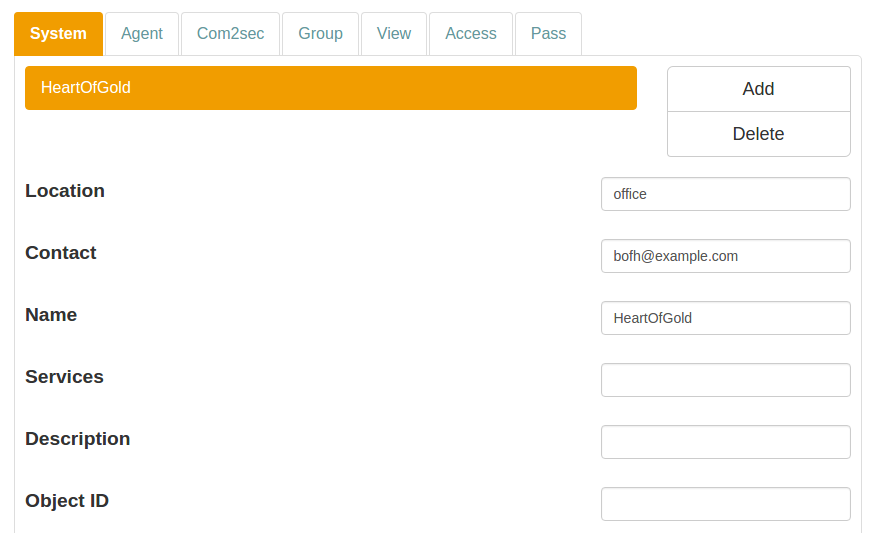Click the active System tab
Screen dimensions: 876x533
point(58,34)
